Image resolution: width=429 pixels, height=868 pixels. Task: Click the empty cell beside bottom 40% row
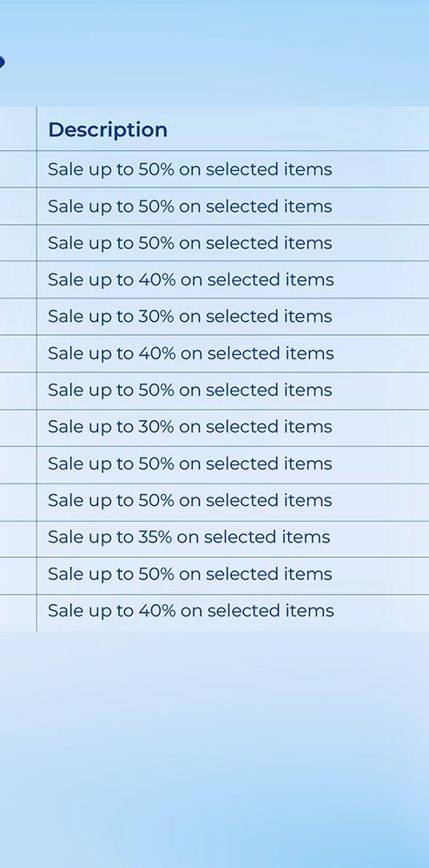point(18,613)
